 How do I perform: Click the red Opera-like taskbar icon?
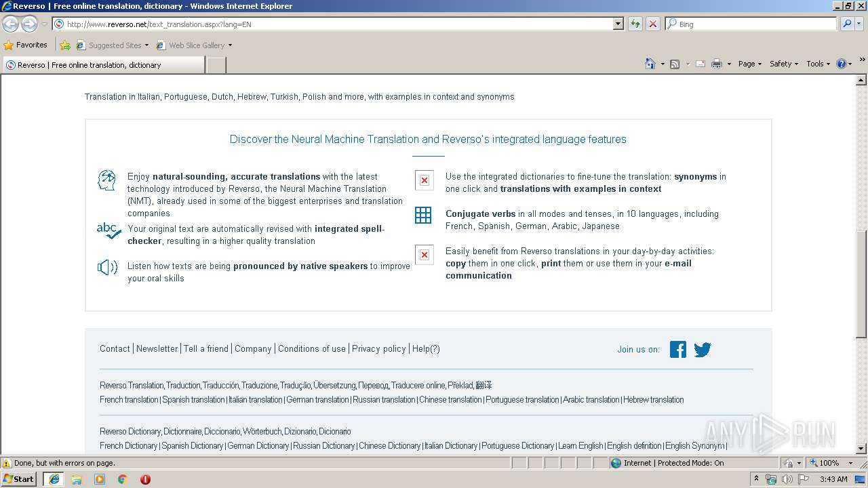point(145,479)
